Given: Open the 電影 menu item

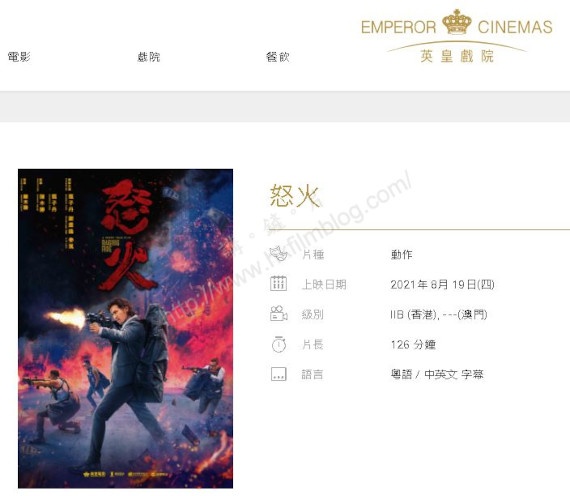Looking at the screenshot, I should [19, 57].
